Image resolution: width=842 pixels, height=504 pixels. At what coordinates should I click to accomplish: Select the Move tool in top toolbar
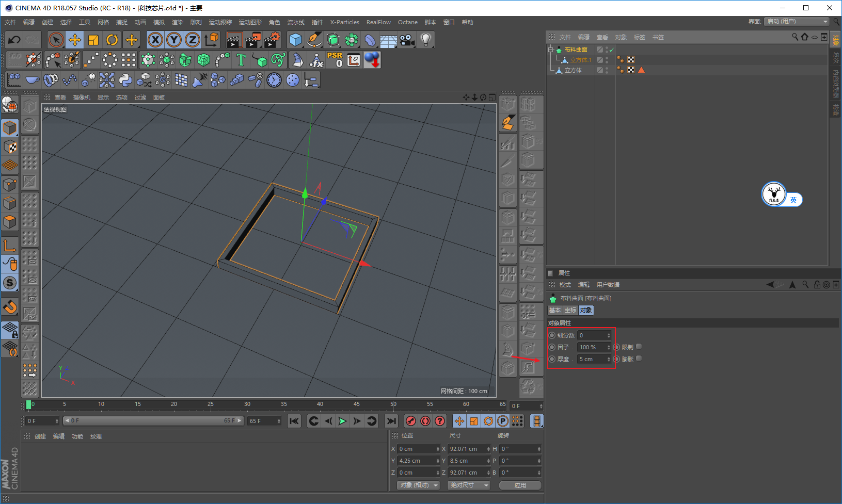[75, 40]
